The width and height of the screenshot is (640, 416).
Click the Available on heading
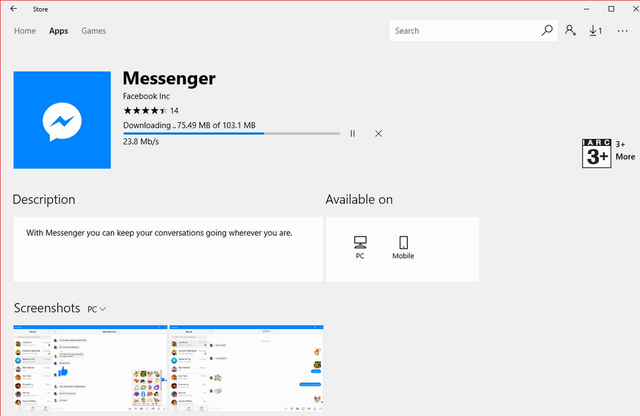tap(359, 200)
